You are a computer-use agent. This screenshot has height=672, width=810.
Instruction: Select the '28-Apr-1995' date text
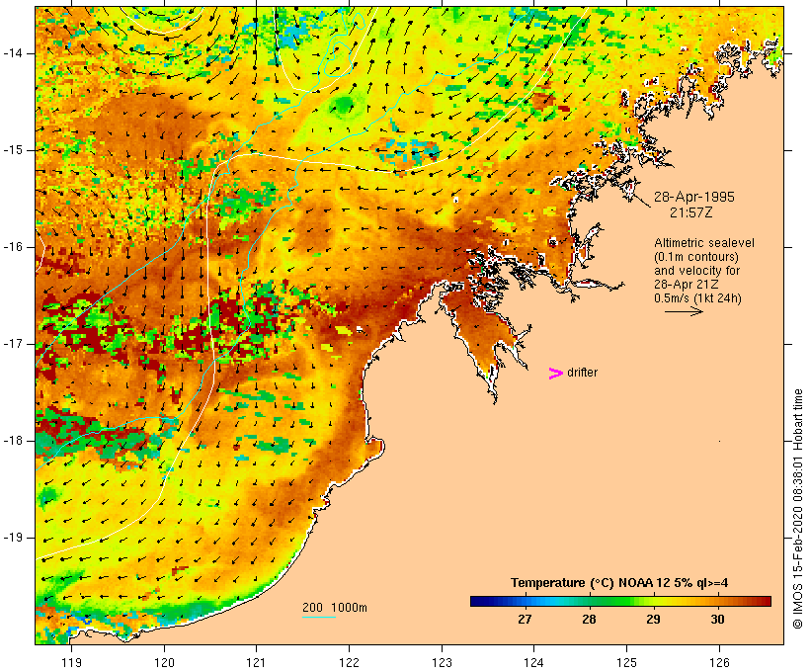693,197
